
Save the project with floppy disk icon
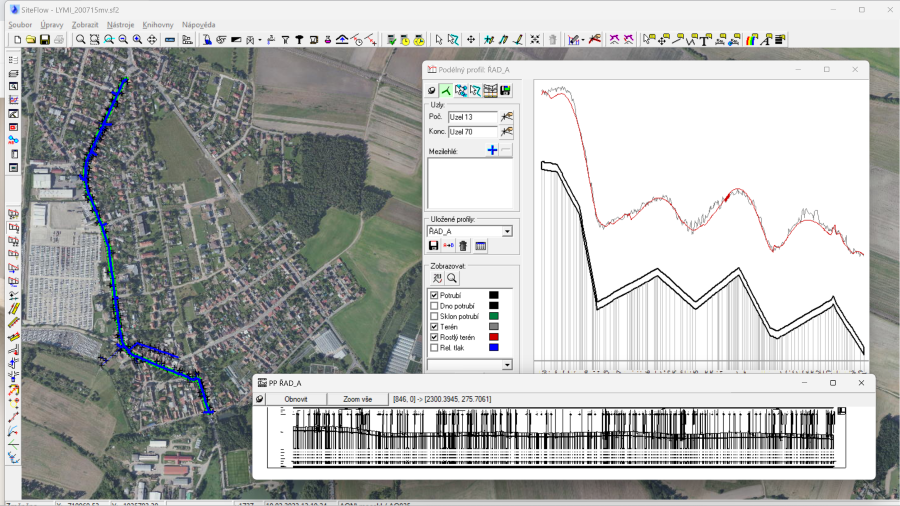coord(44,40)
